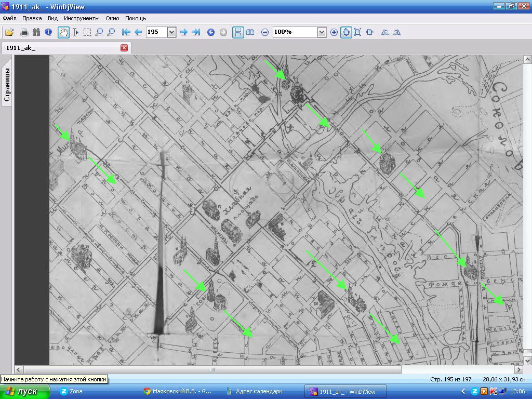532x399 pixels.
Task: Click the horizontal scrollbar thumb
Action: point(212,369)
